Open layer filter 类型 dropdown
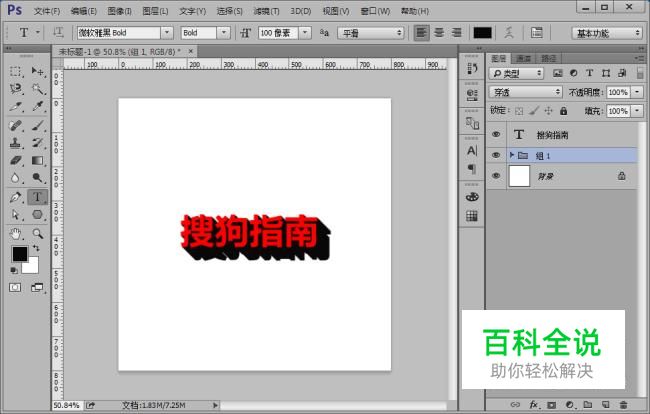650x414 pixels. (516, 74)
